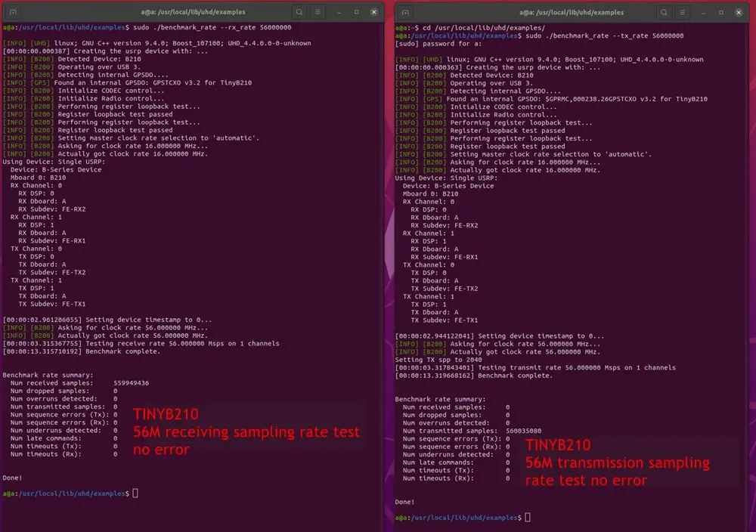The height and width of the screenshot is (532, 756).
Task: Maximize the right terminal window
Action: 721,13
